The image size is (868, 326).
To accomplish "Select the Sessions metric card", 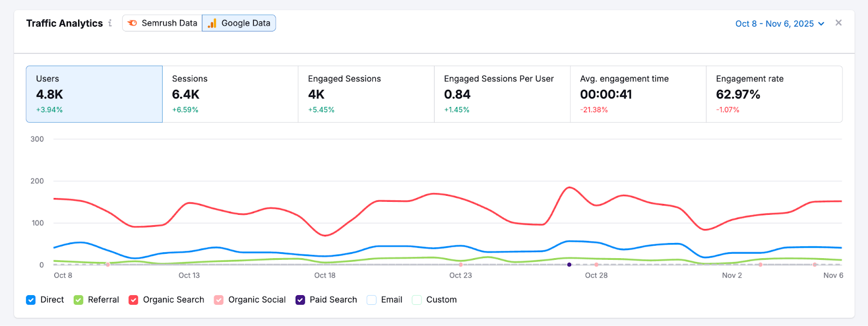I will coord(230,94).
